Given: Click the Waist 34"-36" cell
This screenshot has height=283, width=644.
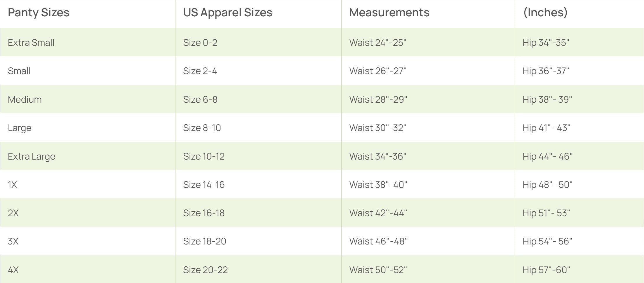Looking at the screenshot, I should pyautogui.click(x=378, y=156).
